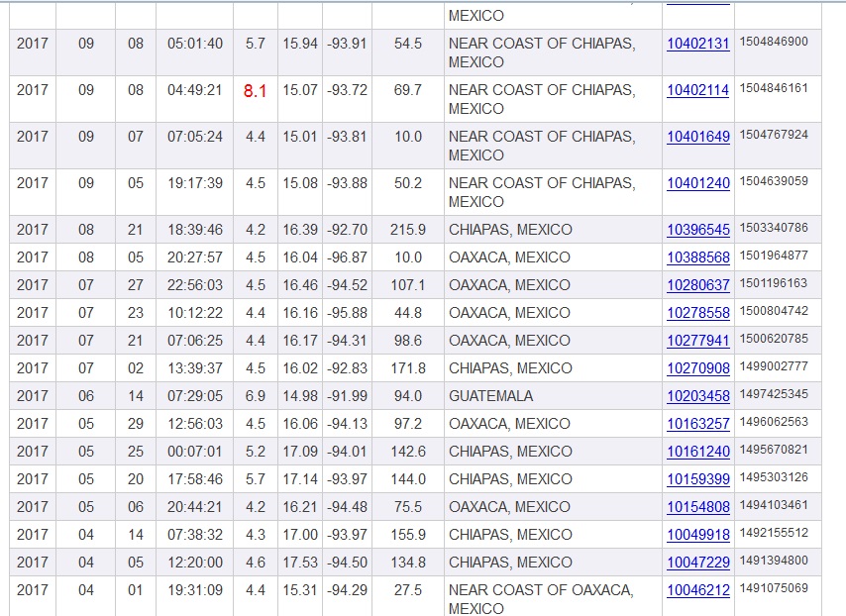This screenshot has height=616, width=846.
Task: Select the 5.2 magnitude cell
Action: tap(256, 452)
